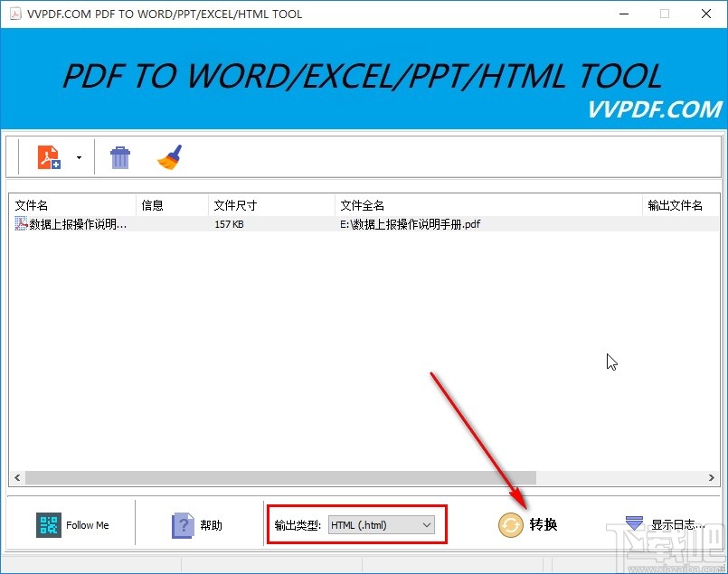The image size is (728, 574).
Task: Click the circular convert arrows icon
Action: 509,524
